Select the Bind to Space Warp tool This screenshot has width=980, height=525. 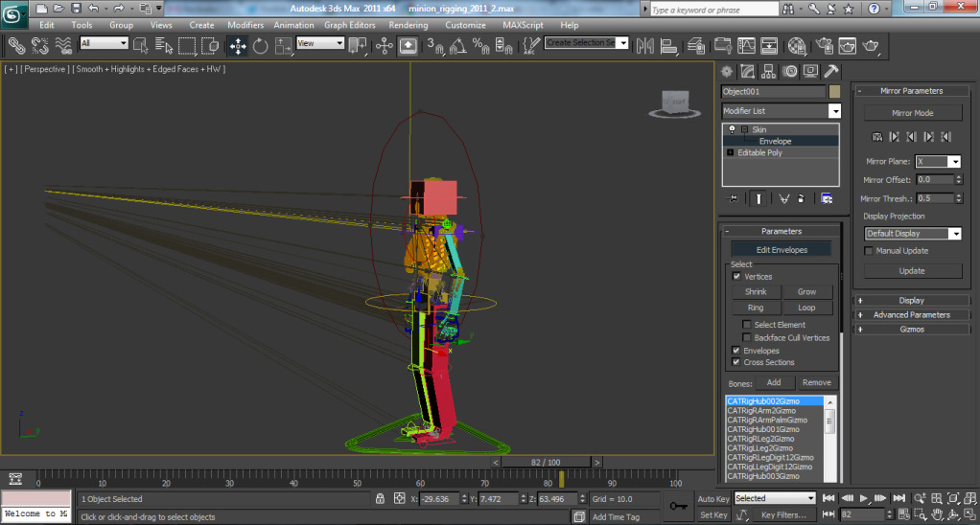pyautogui.click(x=63, y=46)
